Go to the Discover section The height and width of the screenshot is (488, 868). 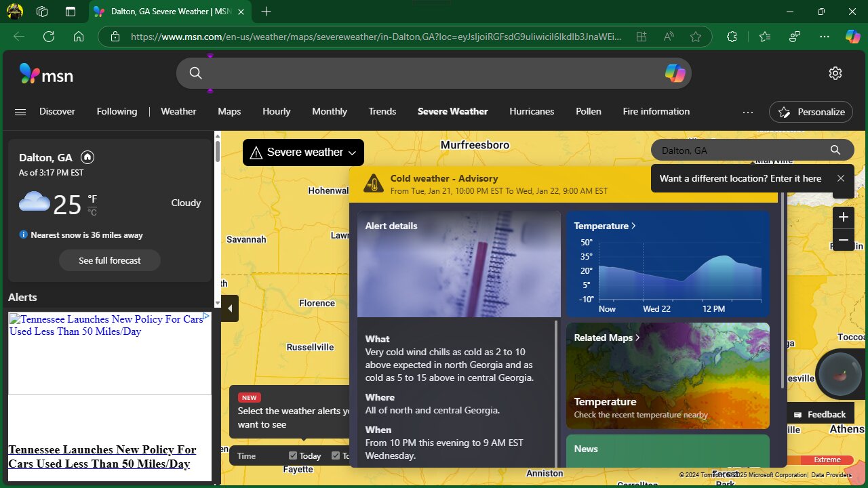coord(57,112)
